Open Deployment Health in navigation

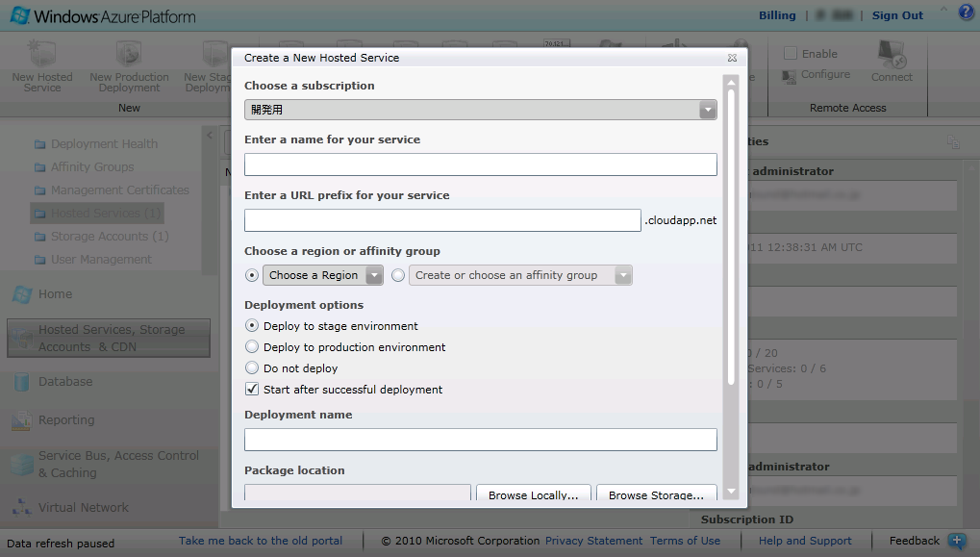click(105, 144)
